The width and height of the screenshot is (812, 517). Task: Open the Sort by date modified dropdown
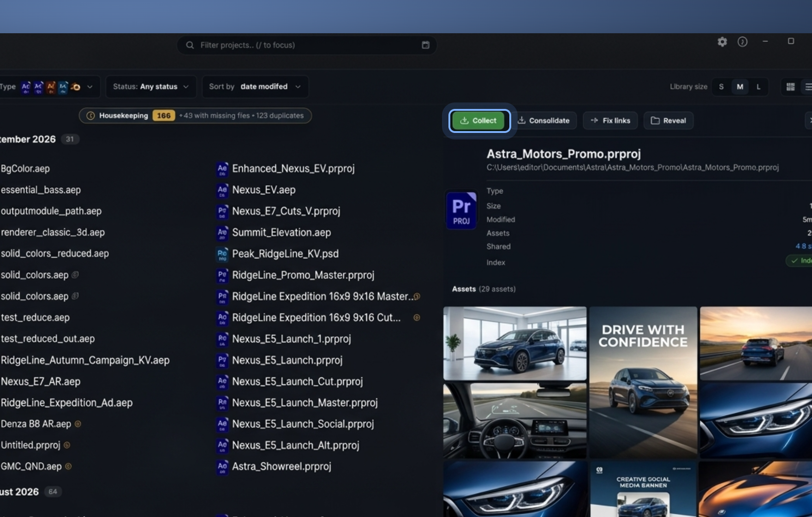[x=255, y=87]
